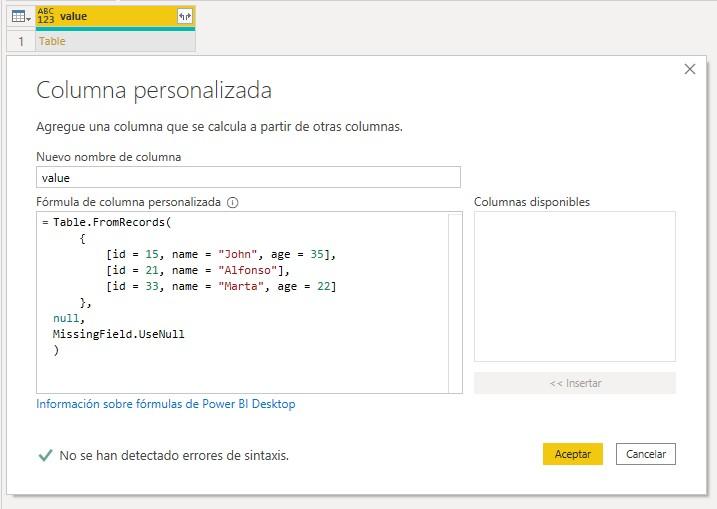Click the "John" string in the formula
717x509 pixels.
coord(238,254)
